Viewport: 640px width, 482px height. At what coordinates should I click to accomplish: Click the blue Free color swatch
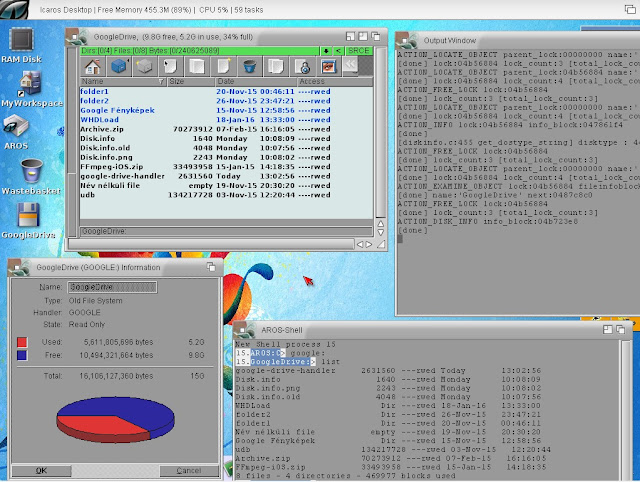click(x=22, y=355)
